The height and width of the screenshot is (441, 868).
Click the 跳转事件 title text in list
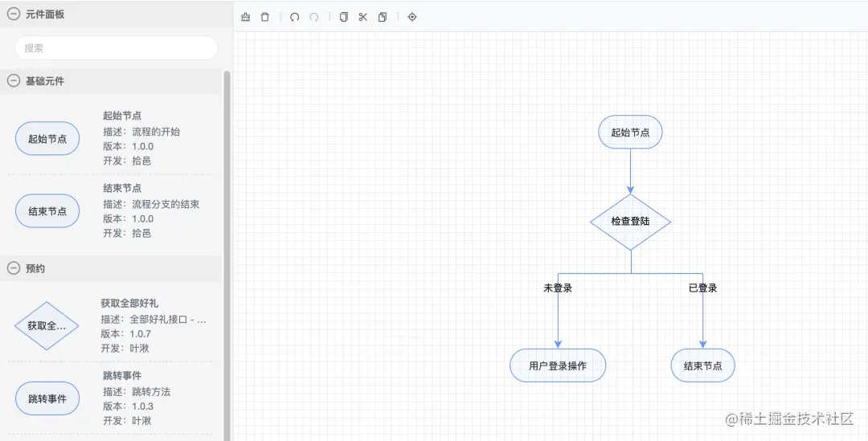click(122, 376)
